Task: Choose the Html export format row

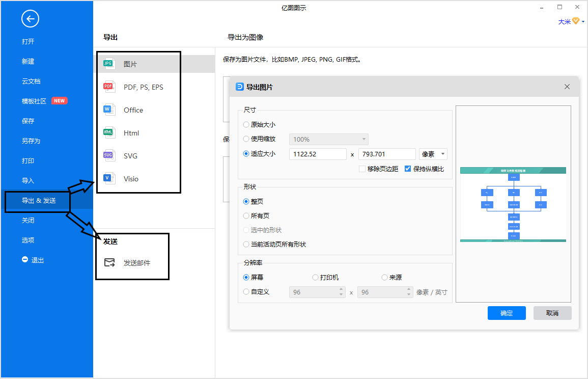Action: [x=154, y=133]
